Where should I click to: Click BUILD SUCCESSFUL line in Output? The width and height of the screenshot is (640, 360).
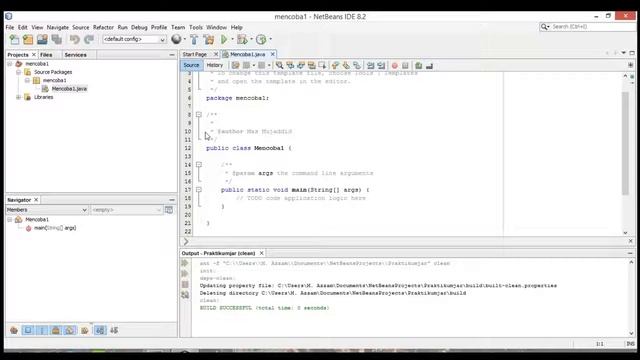[x=264, y=308]
